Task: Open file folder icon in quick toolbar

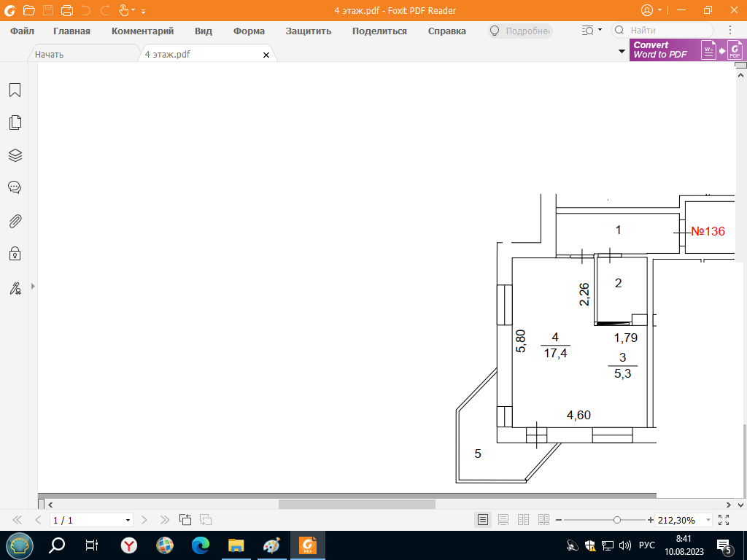Action: 29,10
